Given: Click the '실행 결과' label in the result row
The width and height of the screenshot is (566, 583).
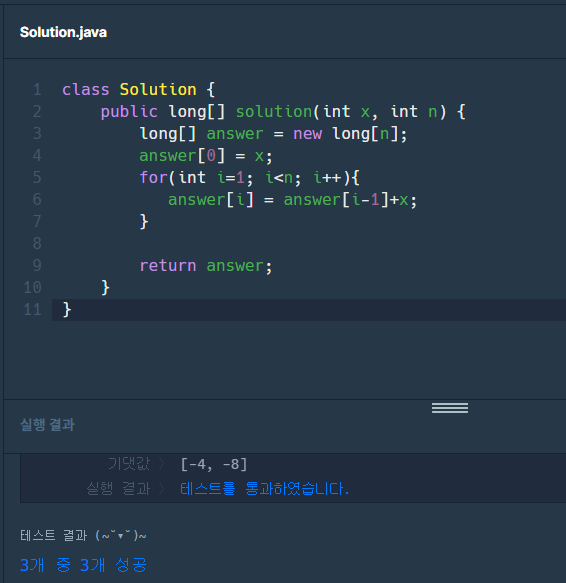Looking at the screenshot, I should (x=118, y=489).
